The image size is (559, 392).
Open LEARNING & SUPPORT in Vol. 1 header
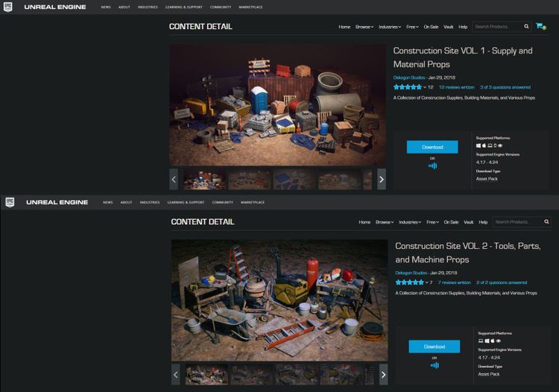point(183,7)
